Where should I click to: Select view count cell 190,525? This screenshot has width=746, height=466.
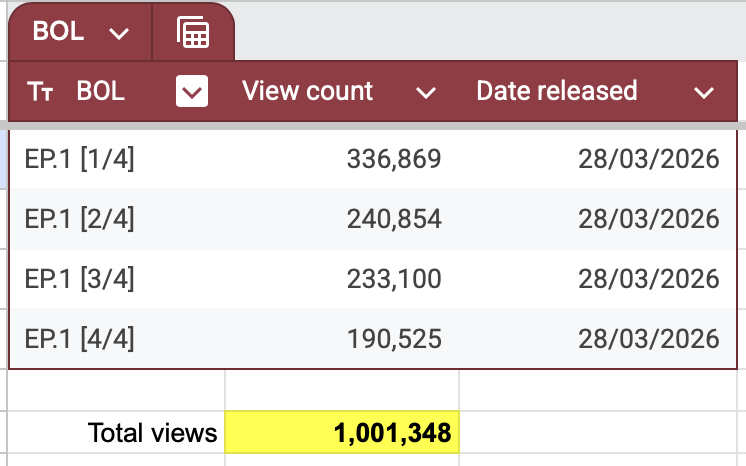pyautogui.click(x=342, y=338)
